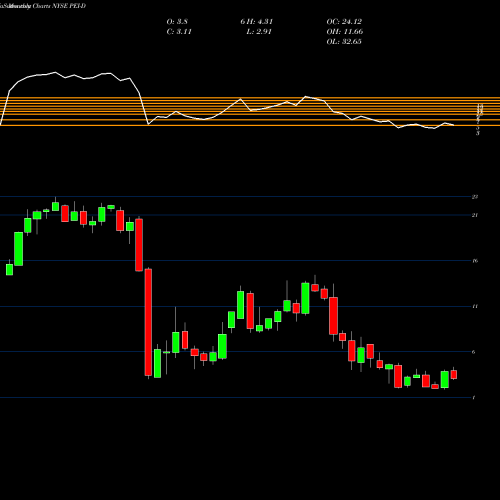Click the price axis label 21
500x500 pixels.
475,215
